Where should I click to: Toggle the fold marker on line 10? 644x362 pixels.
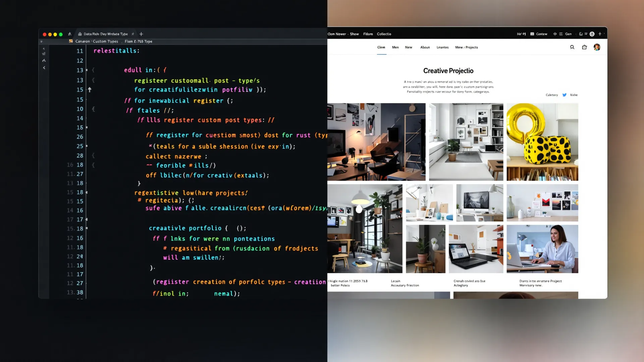[93, 109]
